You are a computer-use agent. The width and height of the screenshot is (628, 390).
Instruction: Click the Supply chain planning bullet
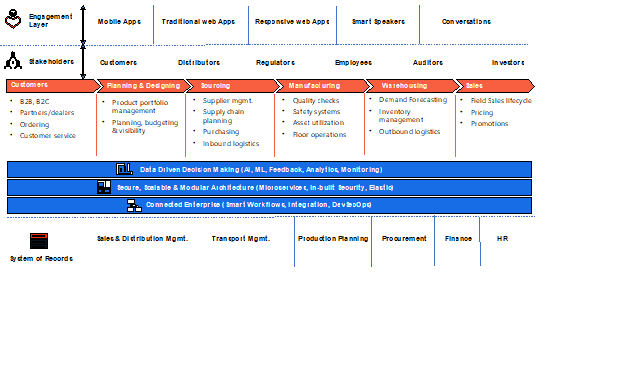tap(223, 116)
